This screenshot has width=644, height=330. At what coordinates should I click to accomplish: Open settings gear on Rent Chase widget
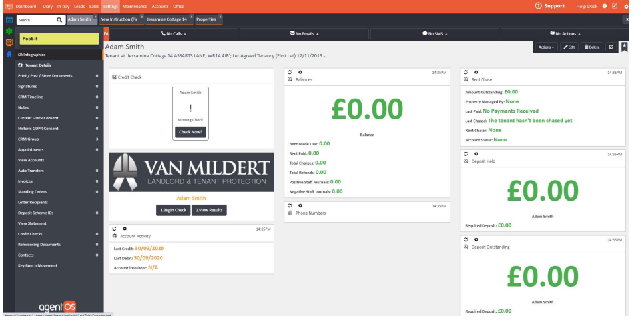click(x=476, y=71)
